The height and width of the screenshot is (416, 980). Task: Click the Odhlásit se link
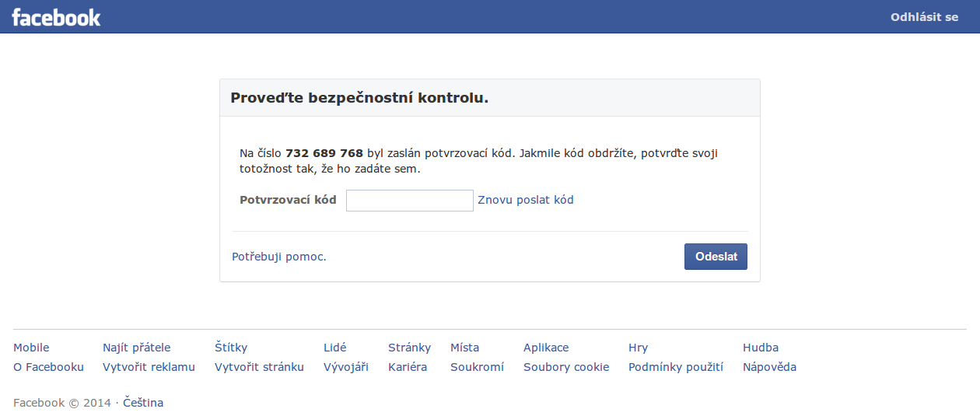click(x=924, y=17)
